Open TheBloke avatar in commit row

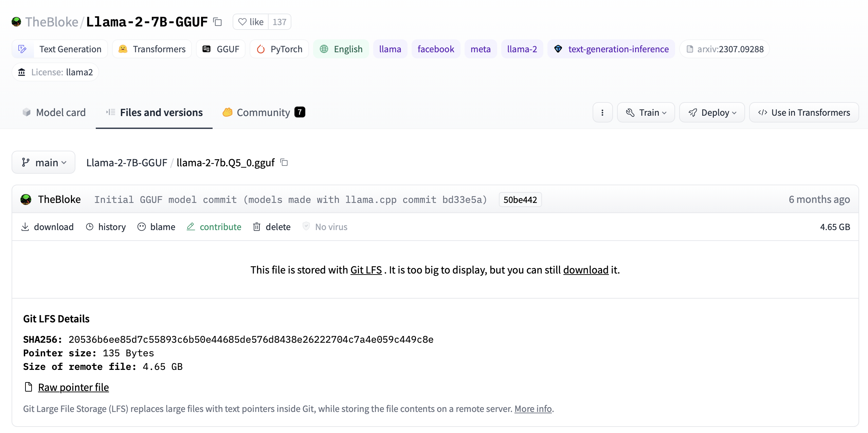coord(26,200)
